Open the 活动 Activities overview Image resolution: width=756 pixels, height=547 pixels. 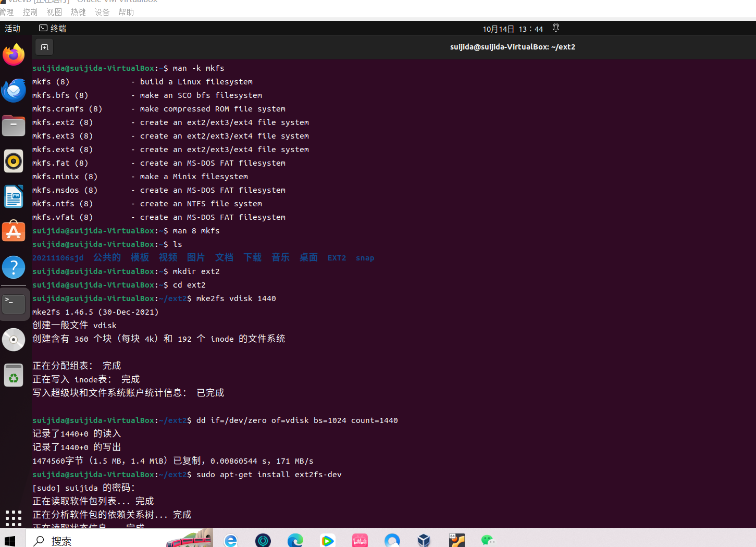[x=13, y=28]
